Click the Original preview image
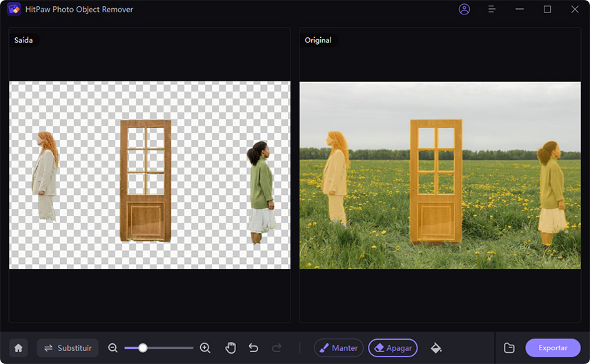This screenshot has height=364, width=590. pos(440,175)
